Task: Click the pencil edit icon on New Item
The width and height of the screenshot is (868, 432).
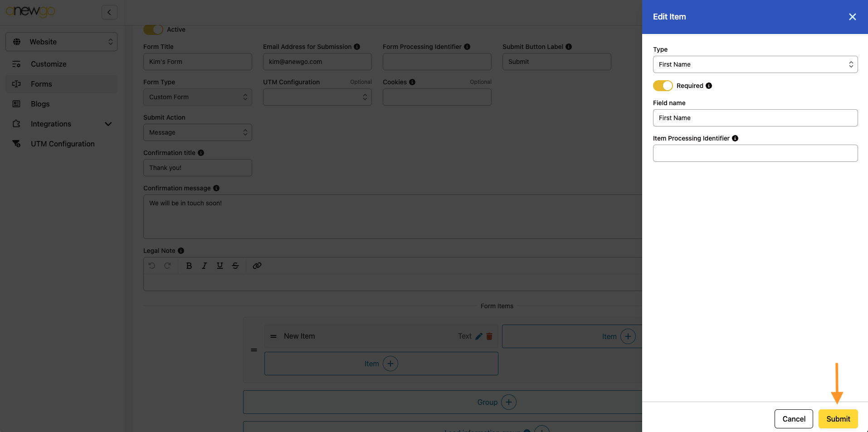Action: coord(479,336)
